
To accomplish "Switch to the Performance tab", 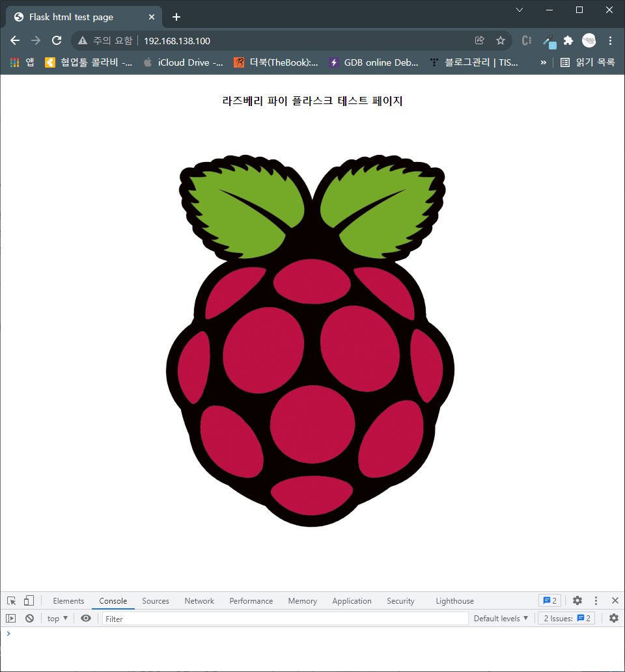I will coord(251,601).
